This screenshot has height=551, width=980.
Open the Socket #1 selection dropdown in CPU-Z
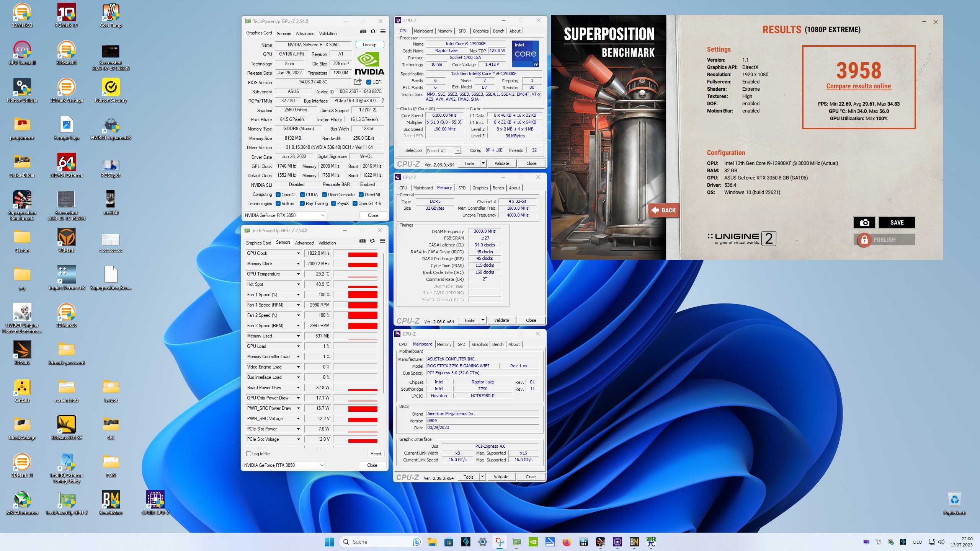click(x=443, y=151)
